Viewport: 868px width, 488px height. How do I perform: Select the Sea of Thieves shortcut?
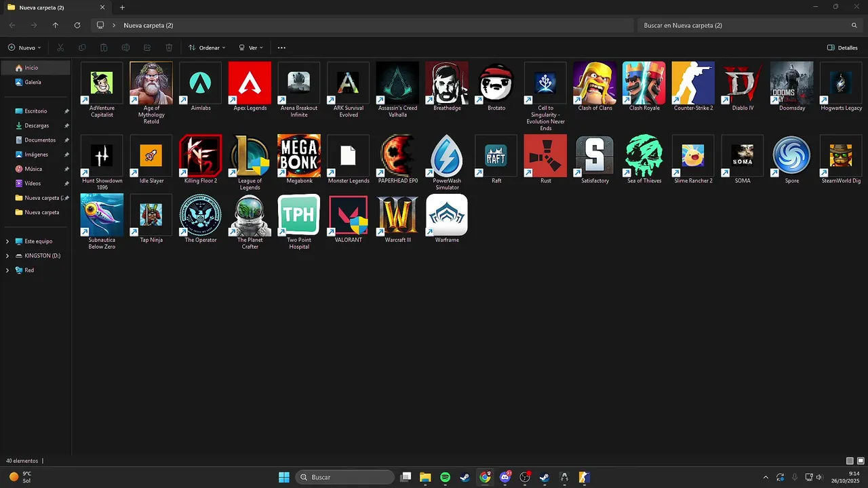pos(644,156)
